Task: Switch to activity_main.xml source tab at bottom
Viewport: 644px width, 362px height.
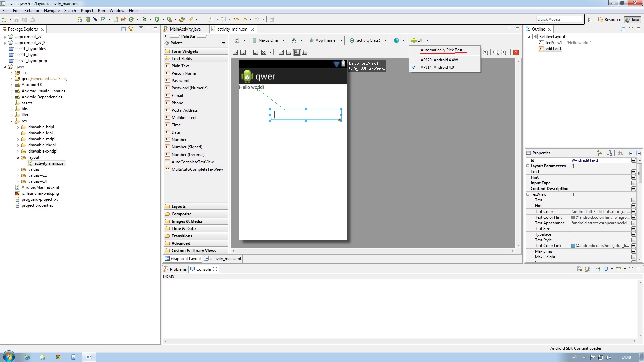Action: click(223, 259)
